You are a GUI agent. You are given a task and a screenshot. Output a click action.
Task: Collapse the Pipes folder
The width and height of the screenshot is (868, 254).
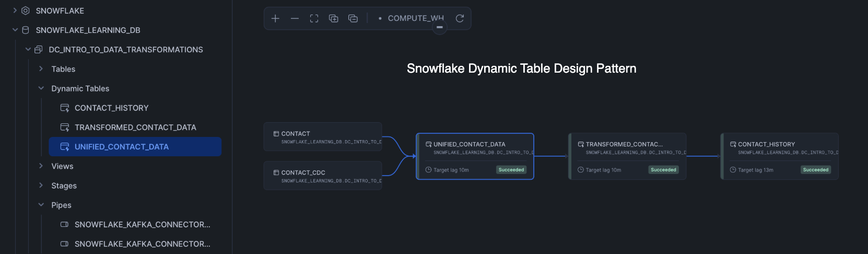pos(41,205)
